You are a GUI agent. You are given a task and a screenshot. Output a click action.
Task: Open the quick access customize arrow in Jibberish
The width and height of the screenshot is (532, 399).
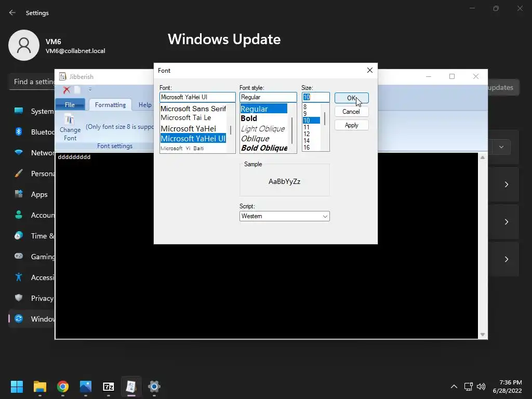pyautogui.click(x=90, y=89)
